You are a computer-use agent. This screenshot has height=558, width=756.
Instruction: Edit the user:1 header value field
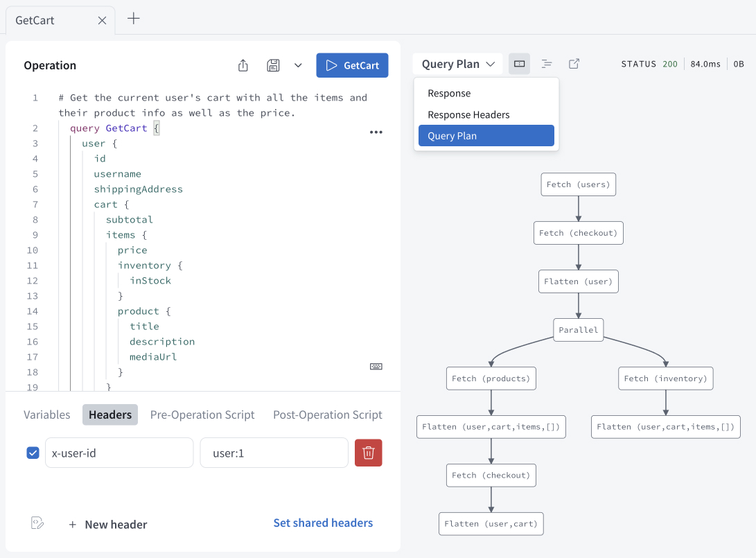tap(274, 453)
